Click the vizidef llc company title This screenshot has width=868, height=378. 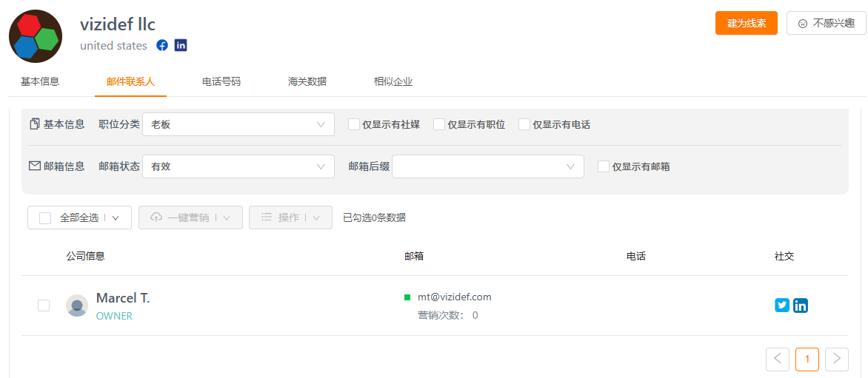117,24
